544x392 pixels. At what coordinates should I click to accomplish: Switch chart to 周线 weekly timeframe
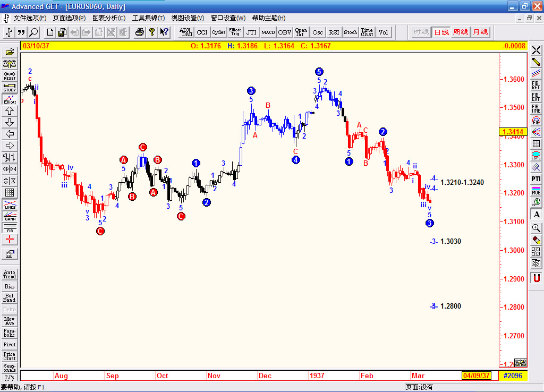coord(460,32)
